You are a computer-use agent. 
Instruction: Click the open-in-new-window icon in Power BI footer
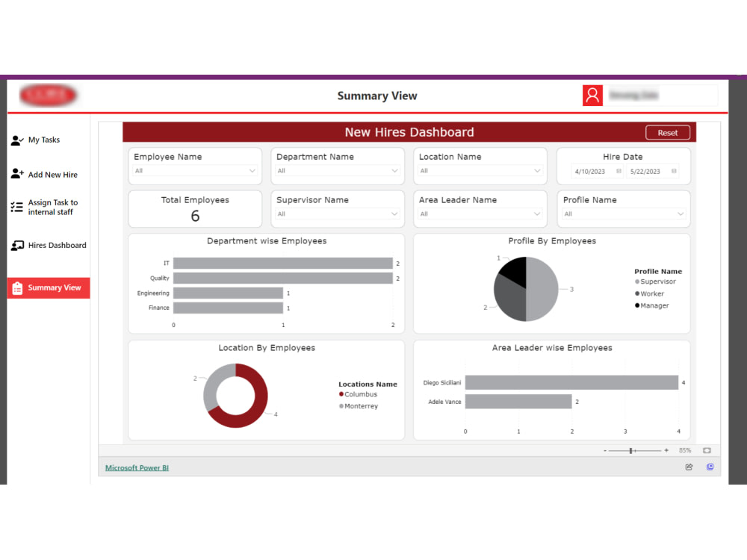click(710, 467)
